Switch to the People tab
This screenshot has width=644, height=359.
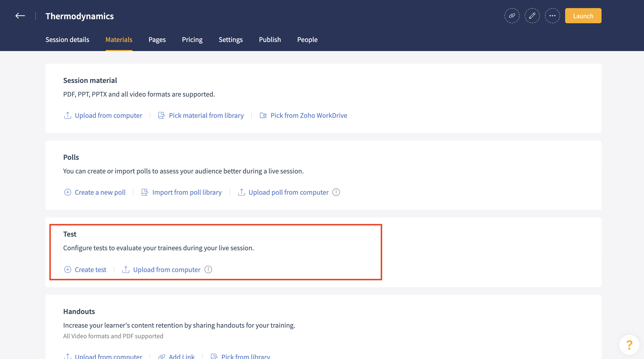(307, 40)
